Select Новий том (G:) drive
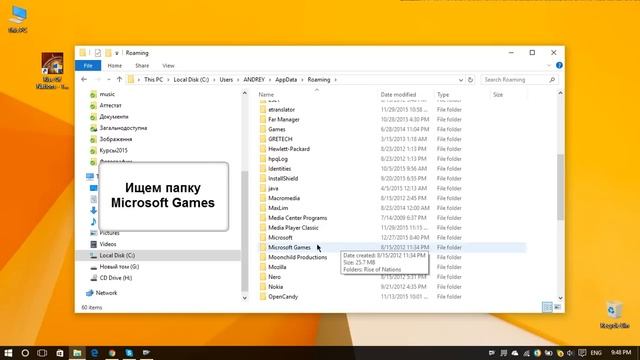640x360 pixels. [119, 267]
